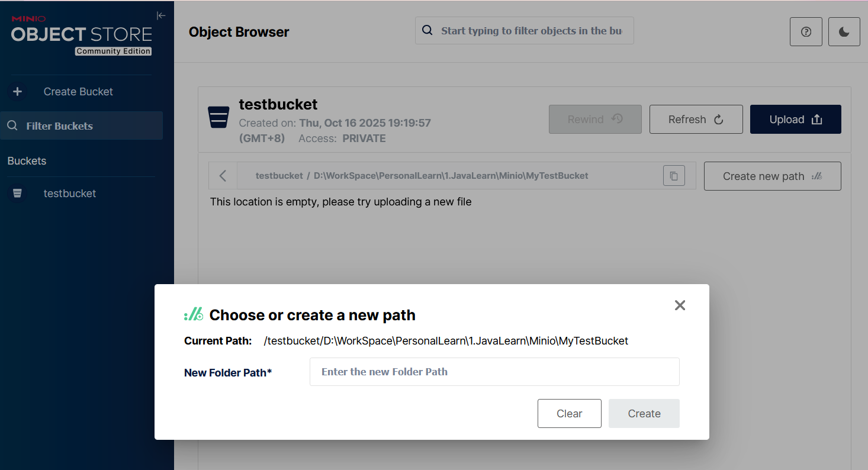The height and width of the screenshot is (470, 868).
Task: Click the large bucket icon beside testbucket title
Action: 218,117
